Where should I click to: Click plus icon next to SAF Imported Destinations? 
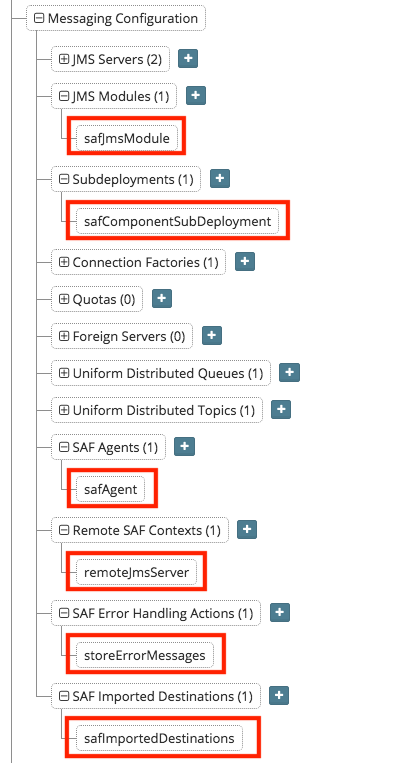279,695
